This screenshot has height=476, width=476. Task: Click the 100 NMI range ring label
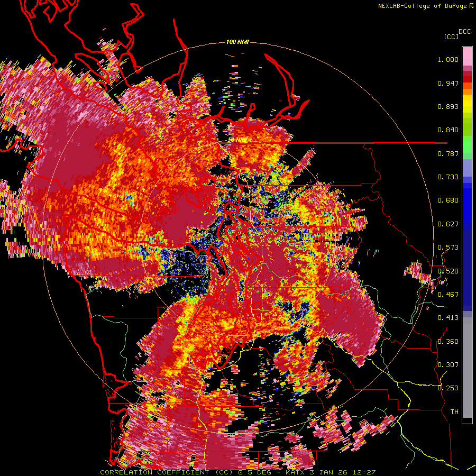[237, 42]
